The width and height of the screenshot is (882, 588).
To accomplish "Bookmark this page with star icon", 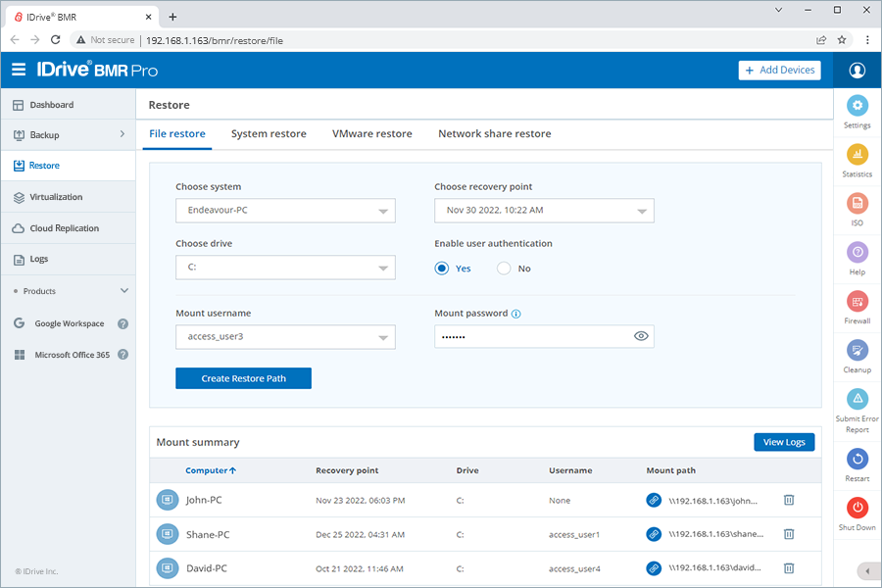I will 842,40.
